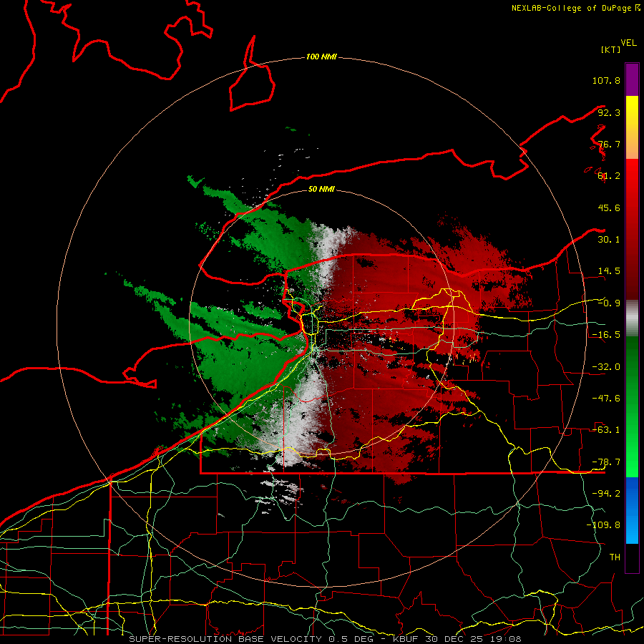
Task: Click the 76.7 velocity scale value
Action: coord(609,144)
